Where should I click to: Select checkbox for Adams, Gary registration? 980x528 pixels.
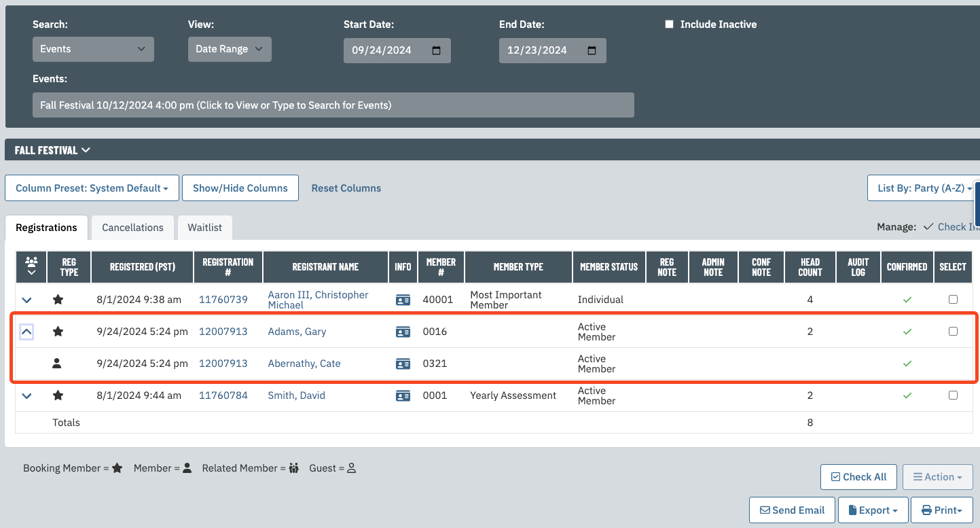[953, 332]
